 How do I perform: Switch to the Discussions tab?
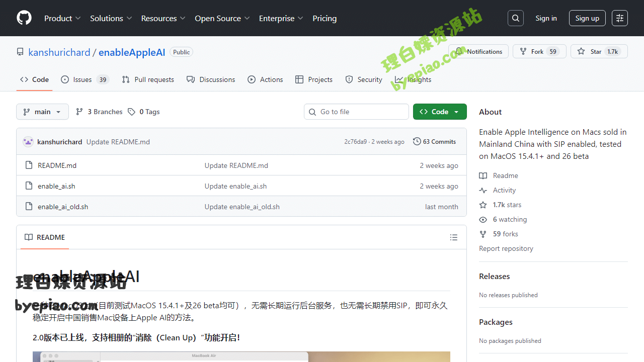click(211, 79)
